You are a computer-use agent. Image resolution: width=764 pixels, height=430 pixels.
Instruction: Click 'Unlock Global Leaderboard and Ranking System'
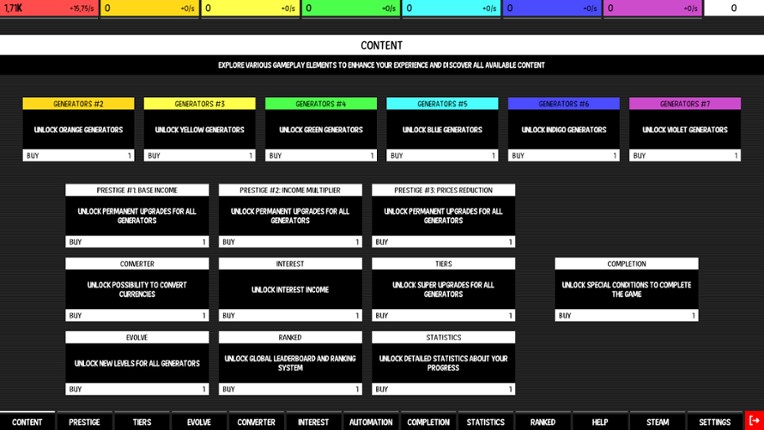[290, 363]
